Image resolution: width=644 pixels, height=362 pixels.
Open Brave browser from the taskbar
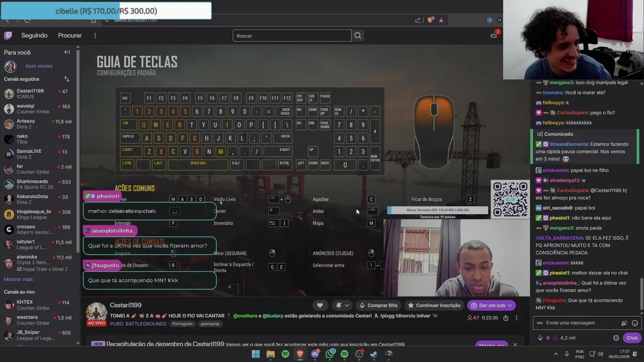pyautogui.click(x=300, y=354)
